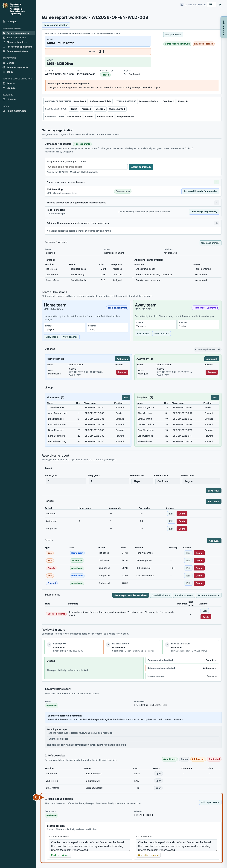Screen dimensions: 227x868
Task: Open the Result status Confirmed dropdown
Action: (x=167, y=481)
